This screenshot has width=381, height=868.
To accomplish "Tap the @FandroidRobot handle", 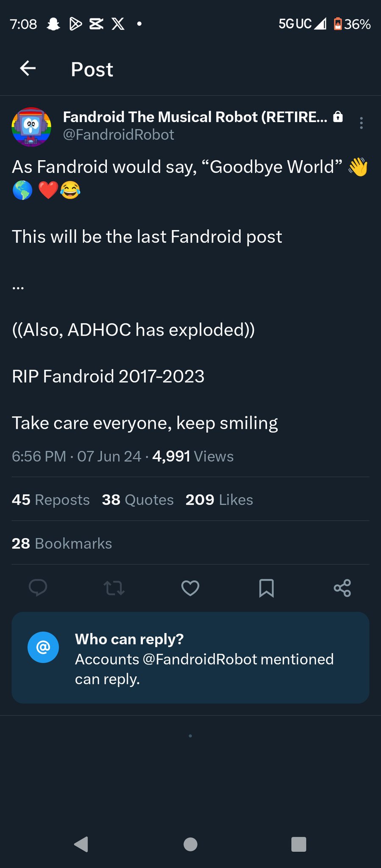I will (119, 135).
